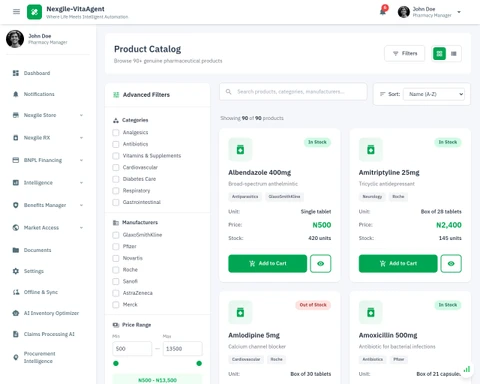The height and width of the screenshot is (384, 480).
Task: Open the notification bell with red badge
Action: pos(383,11)
